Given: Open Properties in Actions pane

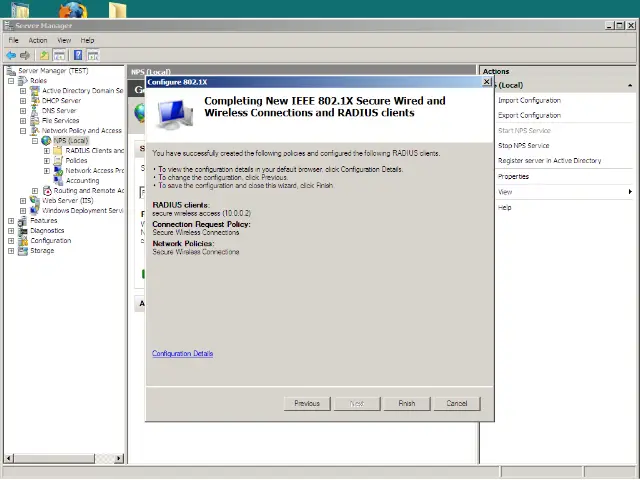Looking at the screenshot, I should (x=513, y=177).
